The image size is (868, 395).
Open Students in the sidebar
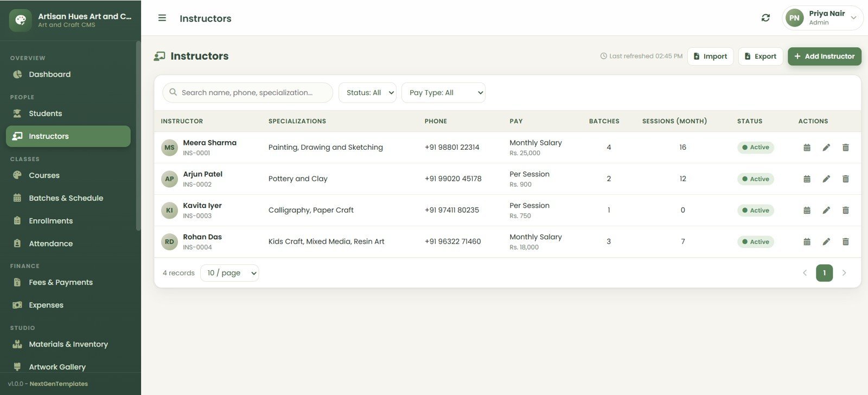(68, 113)
